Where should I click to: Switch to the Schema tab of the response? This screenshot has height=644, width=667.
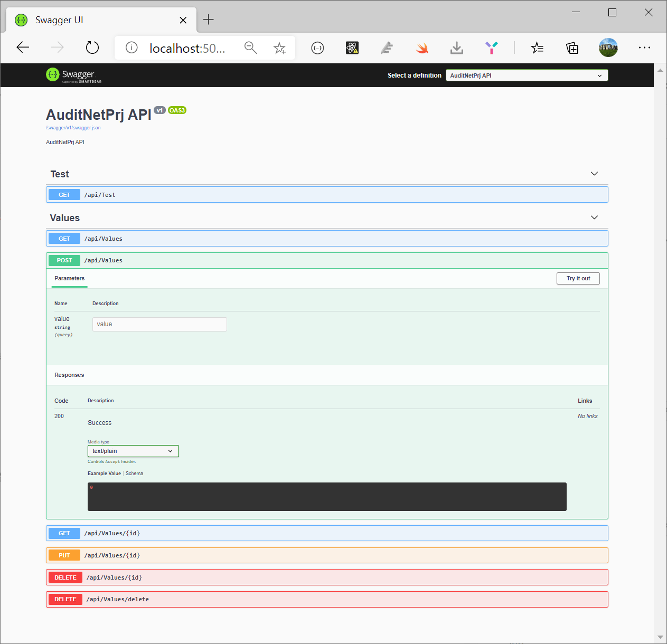pyautogui.click(x=134, y=473)
